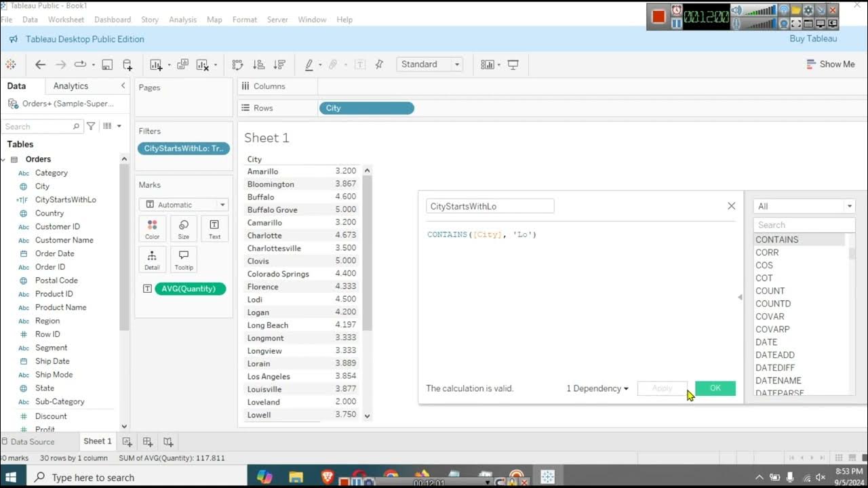Viewport: 868px width, 488px height.
Task: Open the Analysis menu
Action: [183, 20]
